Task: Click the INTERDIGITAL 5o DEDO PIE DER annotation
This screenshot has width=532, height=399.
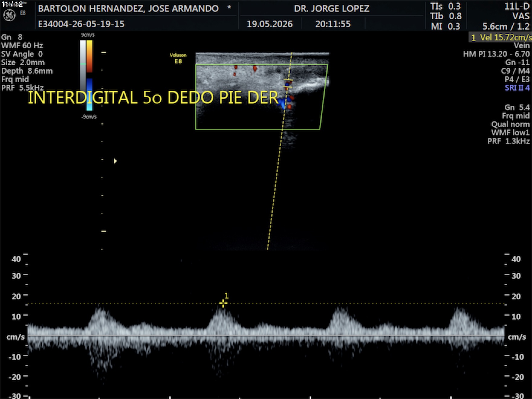Action: click(153, 97)
